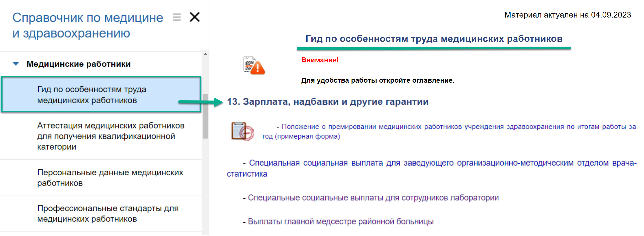Collapse the Медицинские работники section
Image resolution: width=644 pixels, height=236 pixels.
pos(16,64)
